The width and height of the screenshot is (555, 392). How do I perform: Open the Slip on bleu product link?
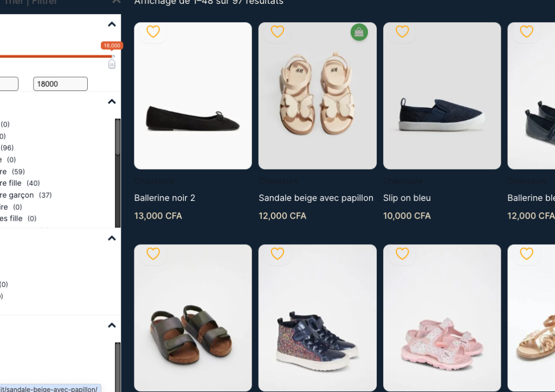(x=407, y=198)
